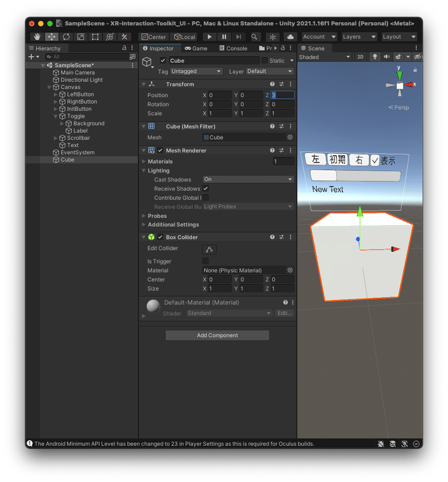Expand the Probes section in Mesh Renderer
Image resolution: width=448 pixels, height=482 pixels.
(x=144, y=216)
